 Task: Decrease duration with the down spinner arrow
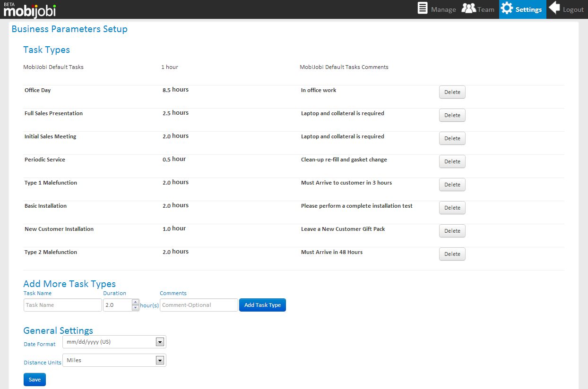click(135, 308)
